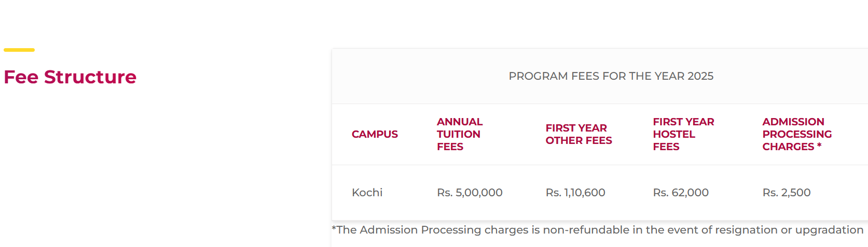
Task: Select the 'PROGRAM FEES FOR THE YEAR 2025' title
Action: 611,76
